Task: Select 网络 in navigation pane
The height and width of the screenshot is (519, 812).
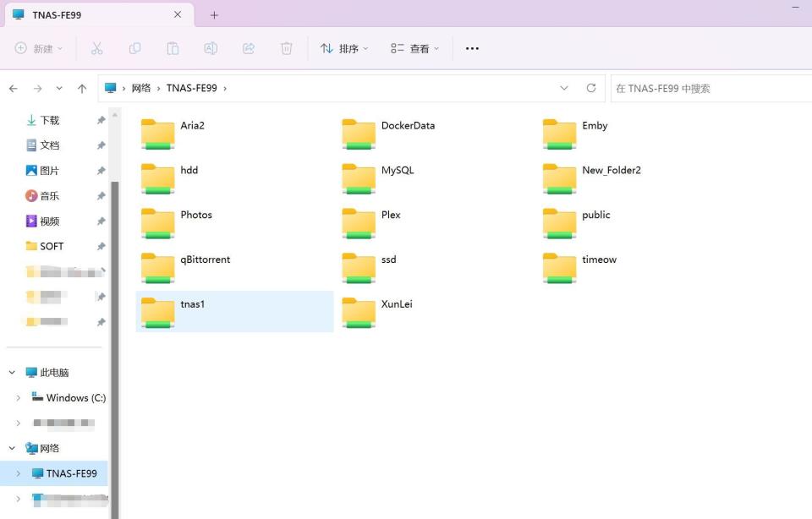Action: 42,448
